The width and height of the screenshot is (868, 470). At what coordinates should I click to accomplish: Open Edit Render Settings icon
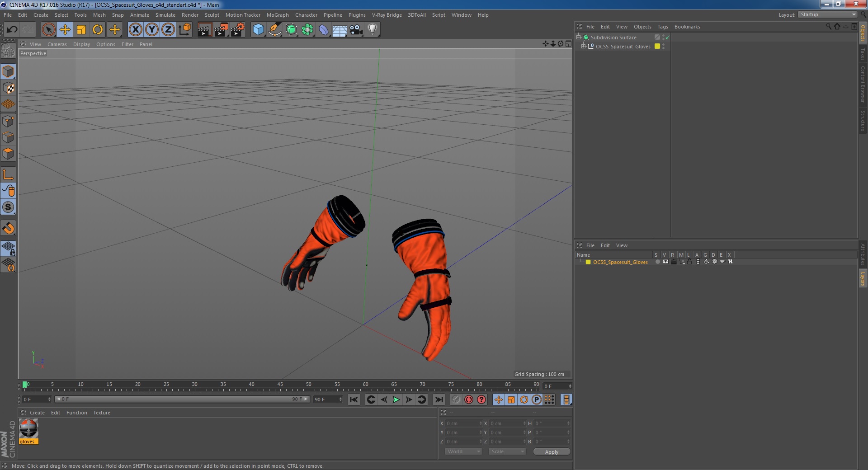pos(238,30)
